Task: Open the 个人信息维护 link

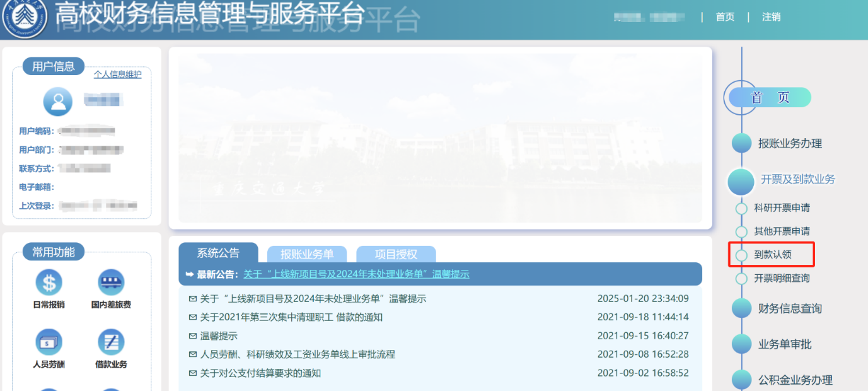Action: click(117, 74)
